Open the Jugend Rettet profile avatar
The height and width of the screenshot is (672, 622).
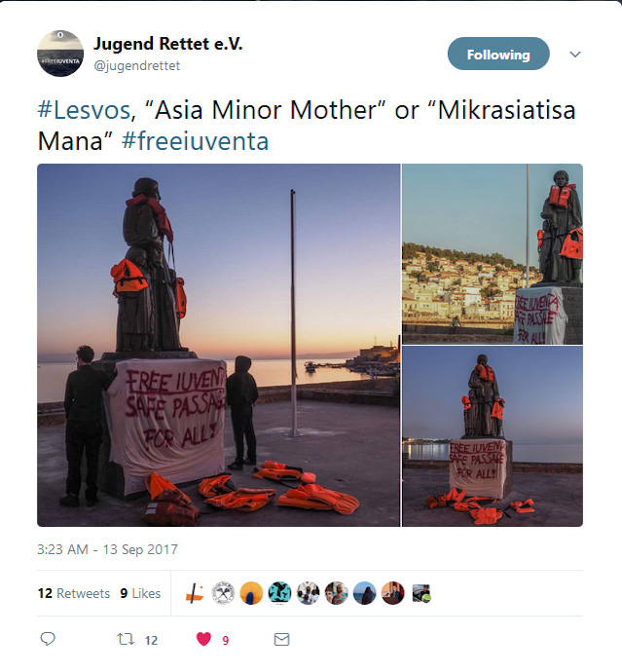click(60, 54)
